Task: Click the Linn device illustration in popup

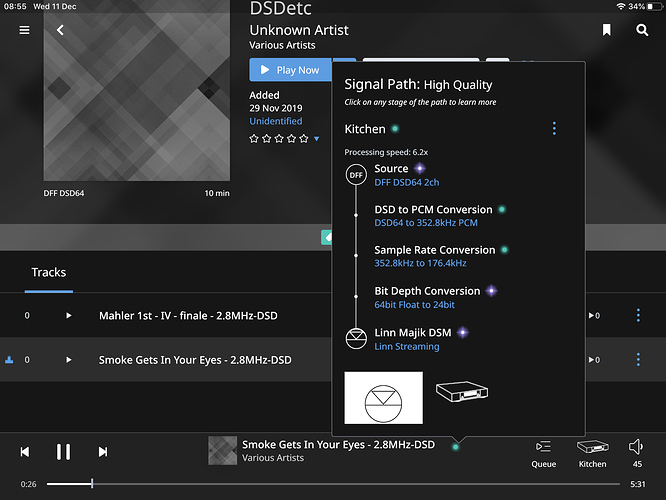Action: [462, 391]
